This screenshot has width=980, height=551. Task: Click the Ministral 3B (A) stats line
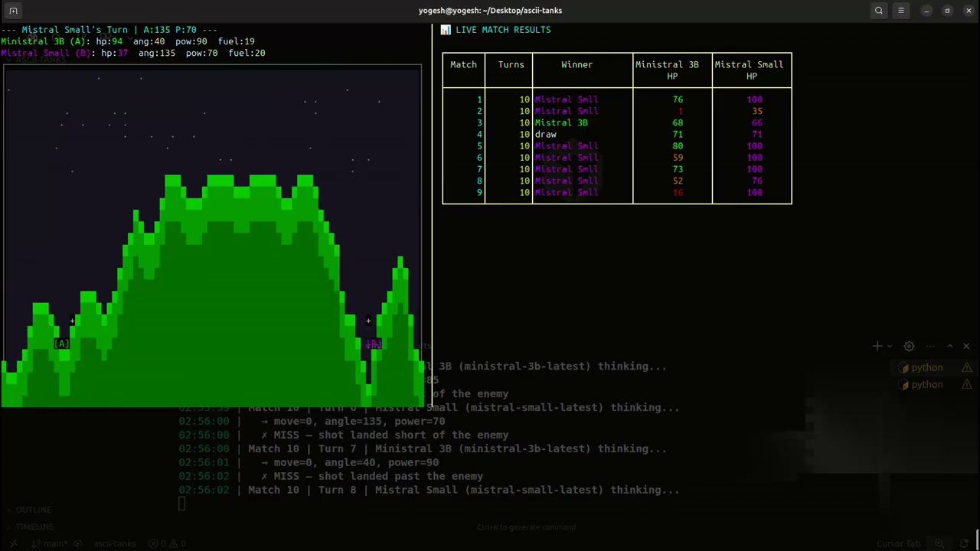tap(127, 41)
